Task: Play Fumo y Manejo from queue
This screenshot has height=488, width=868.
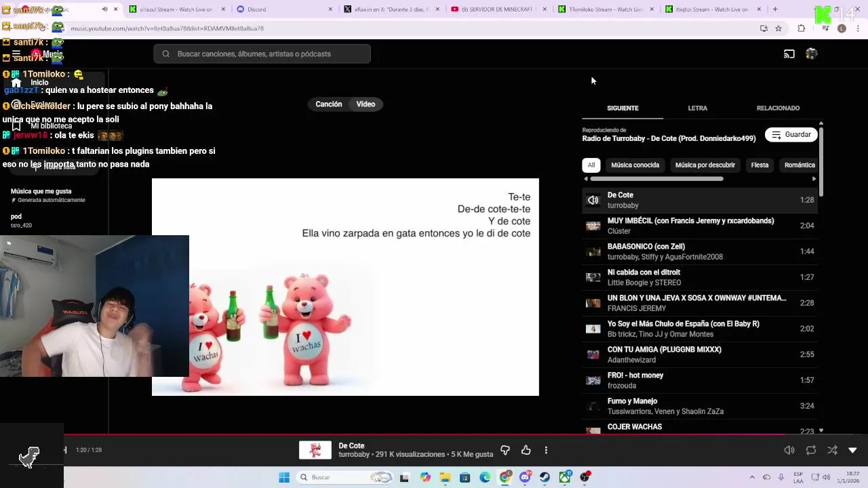Action: coord(700,406)
